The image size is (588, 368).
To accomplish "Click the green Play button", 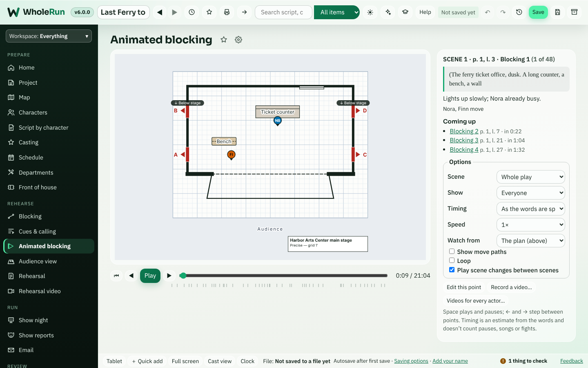I will pos(150,276).
